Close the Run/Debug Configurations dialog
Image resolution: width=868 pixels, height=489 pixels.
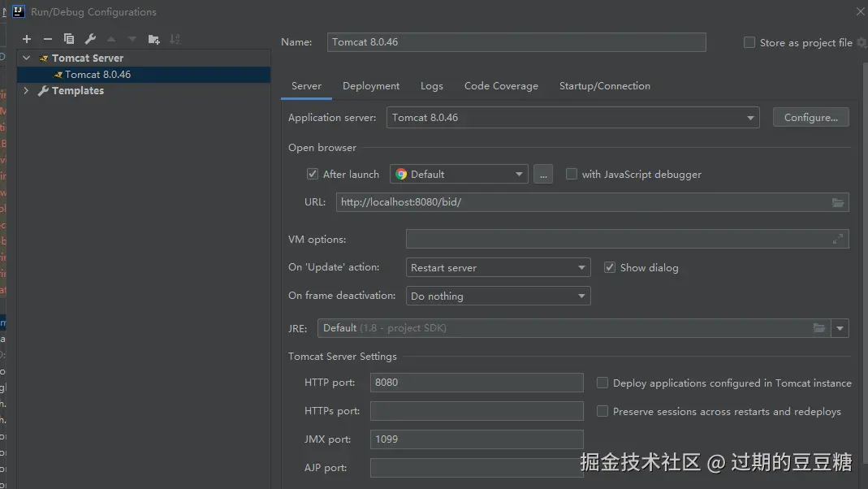point(860,11)
